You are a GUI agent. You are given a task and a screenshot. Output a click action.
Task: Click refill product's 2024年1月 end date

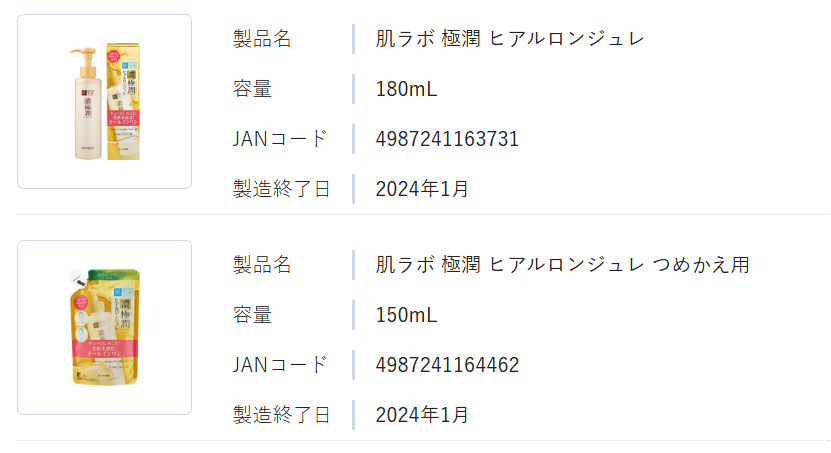[x=422, y=415]
